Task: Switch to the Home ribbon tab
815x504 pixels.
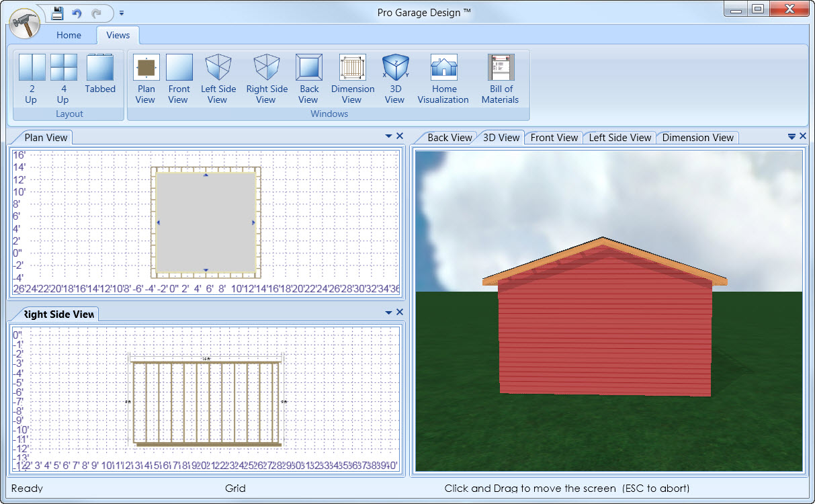Action: pos(69,35)
